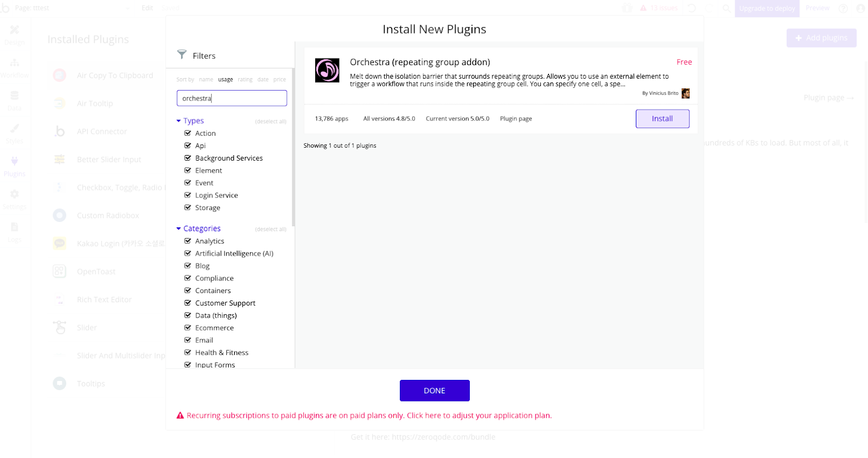Click the Orchestra (repeating group addon) title
Screen dimensions: 868x458
[420, 62]
